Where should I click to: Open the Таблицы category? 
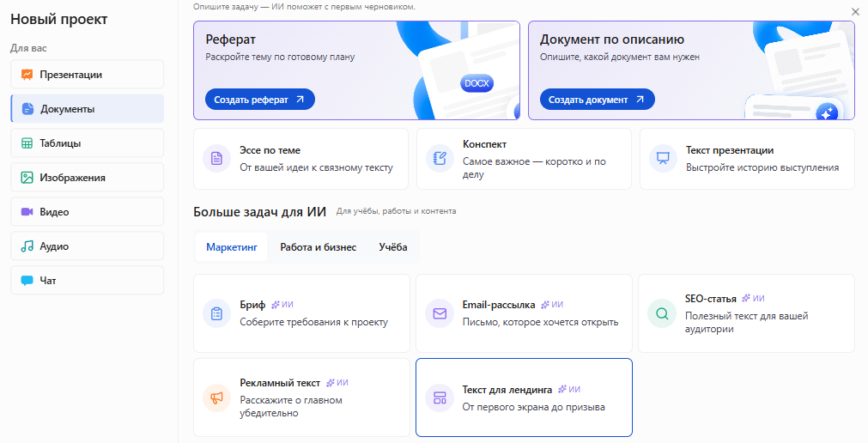[x=87, y=143]
